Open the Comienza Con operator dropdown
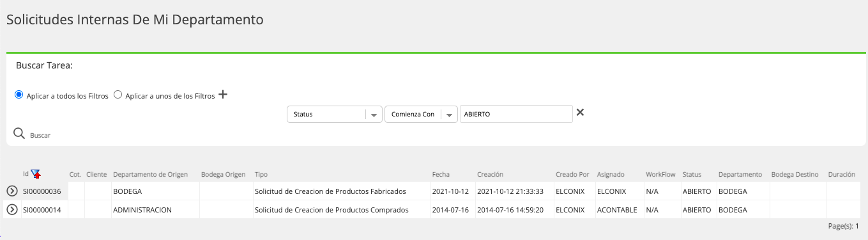This screenshot has width=868, height=240. [421, 114]
